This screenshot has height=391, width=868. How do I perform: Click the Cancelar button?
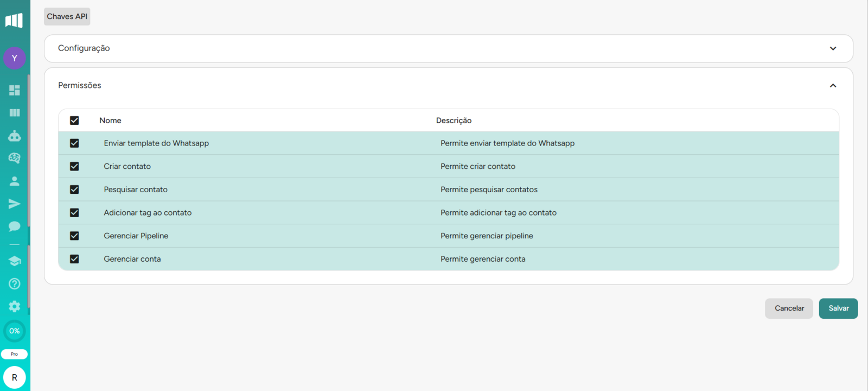789,308
